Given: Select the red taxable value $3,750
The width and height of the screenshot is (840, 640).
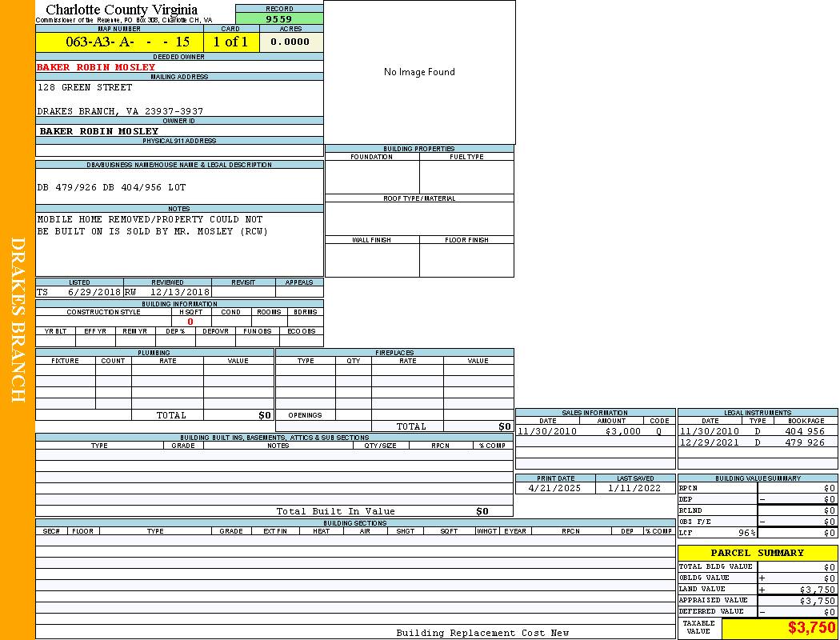Looking at the screenshot, I should point(811,628).
